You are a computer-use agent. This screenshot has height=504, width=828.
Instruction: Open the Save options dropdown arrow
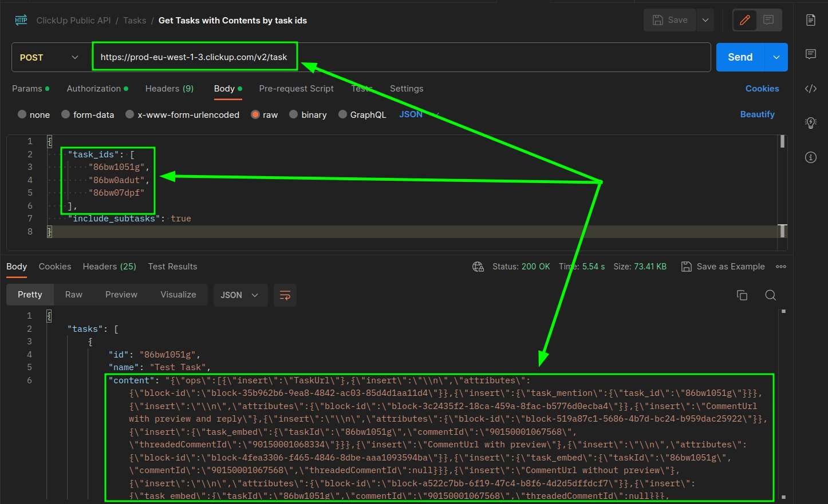705,20
